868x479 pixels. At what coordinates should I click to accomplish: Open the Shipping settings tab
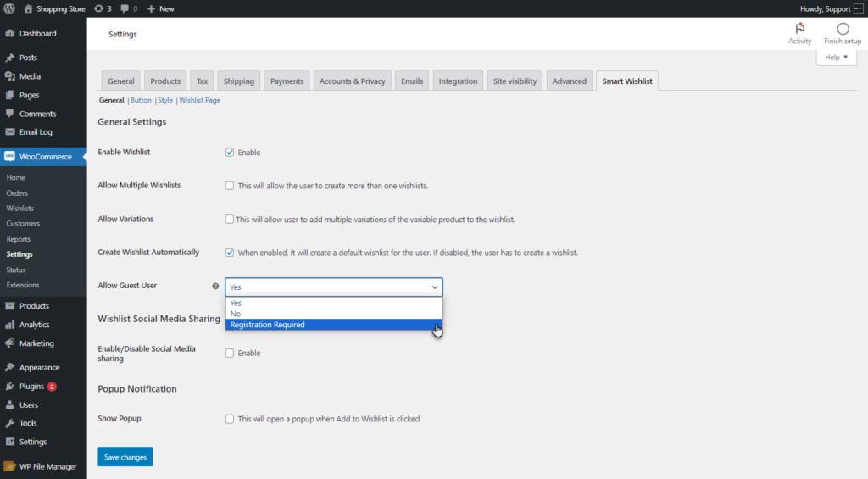tap(238, 81)
